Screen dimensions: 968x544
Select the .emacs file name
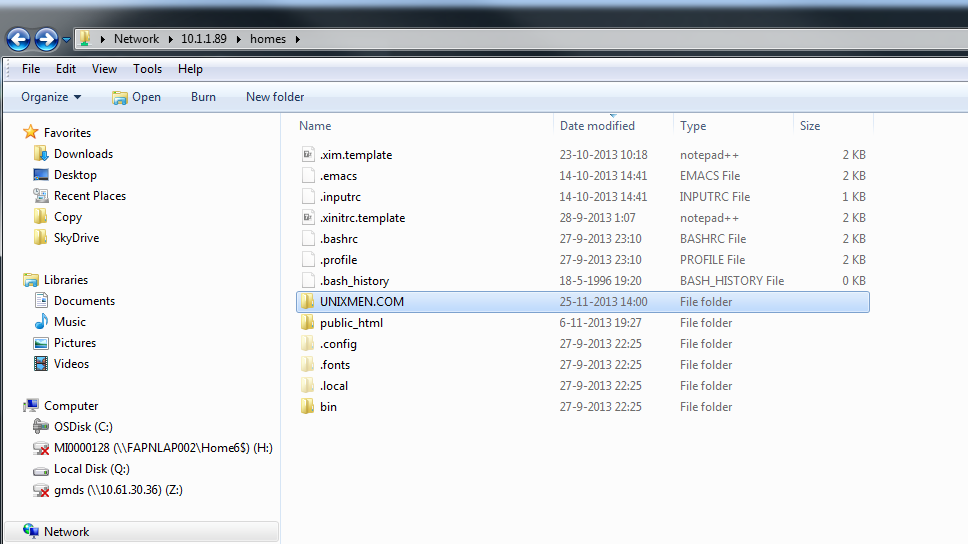coord(338,176)
